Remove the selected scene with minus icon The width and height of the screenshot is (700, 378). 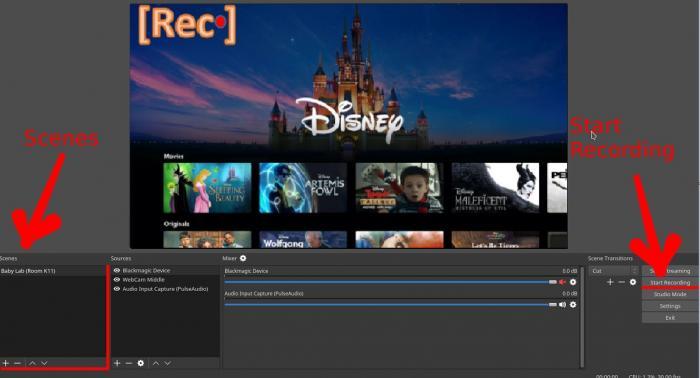pos(17,363)
